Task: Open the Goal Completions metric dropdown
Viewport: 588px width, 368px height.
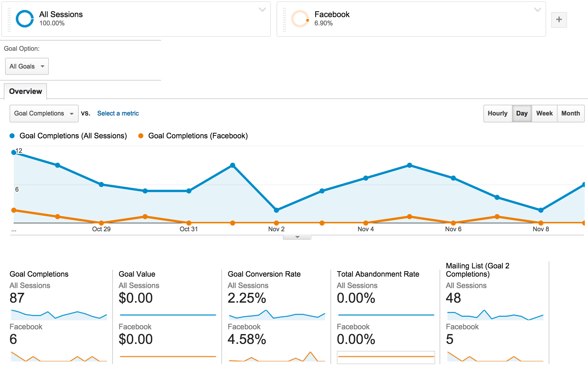Action: (43, 113)
